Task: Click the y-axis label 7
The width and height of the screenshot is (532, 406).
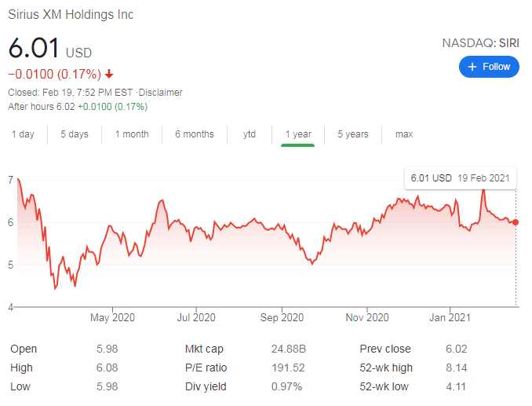Action: (11, 181)
